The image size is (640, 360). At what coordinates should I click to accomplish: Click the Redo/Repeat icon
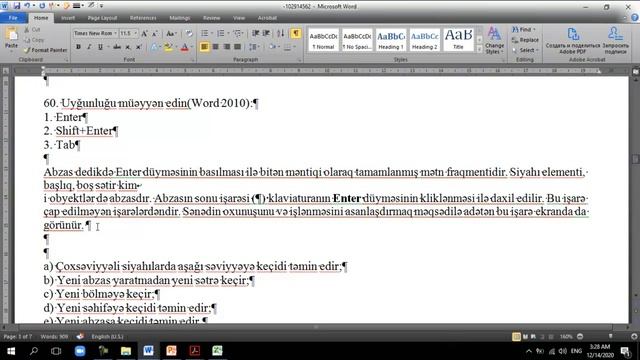(42, 6)
